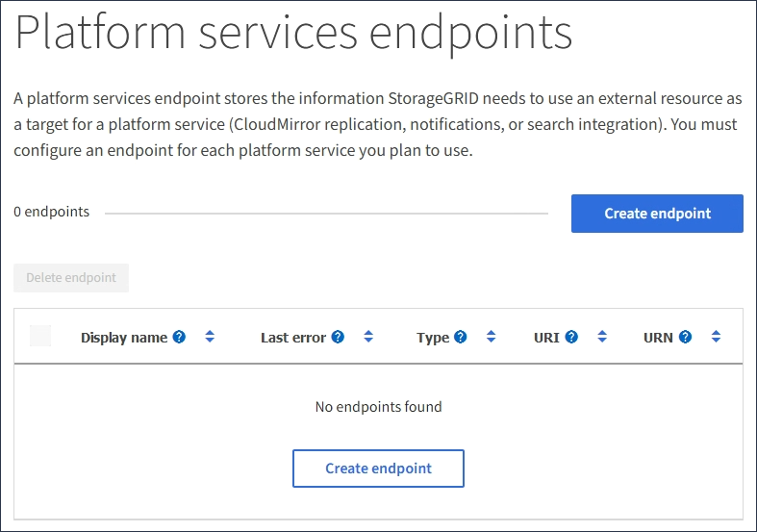The image size is (757, 532).
Task: Click the Delete endpoint button
Action: 71,278
